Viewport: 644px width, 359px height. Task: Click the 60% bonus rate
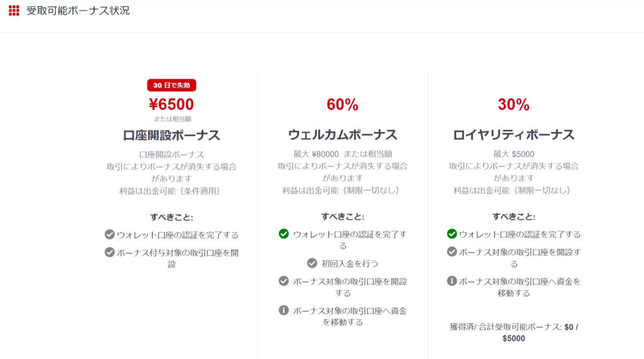click(x=343, y=104)
